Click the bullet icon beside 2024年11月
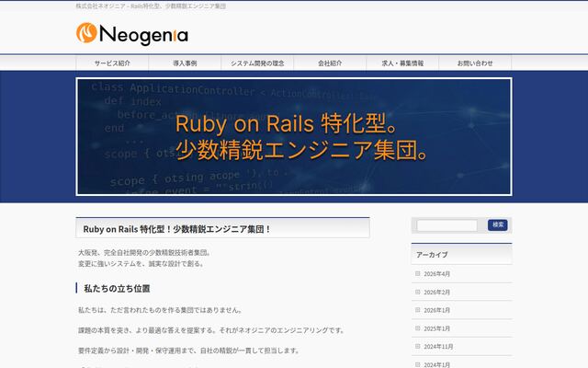588x368 pixels. tap(418, 346)
